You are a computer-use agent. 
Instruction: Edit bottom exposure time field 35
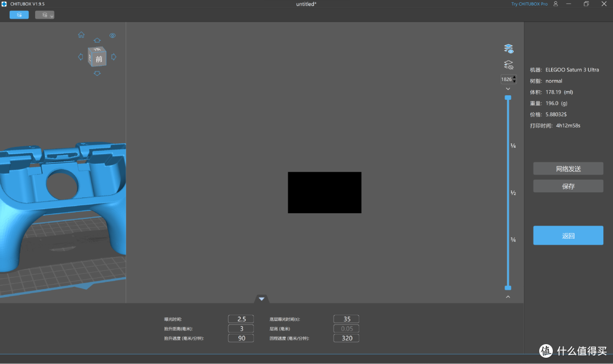(346, 319)
